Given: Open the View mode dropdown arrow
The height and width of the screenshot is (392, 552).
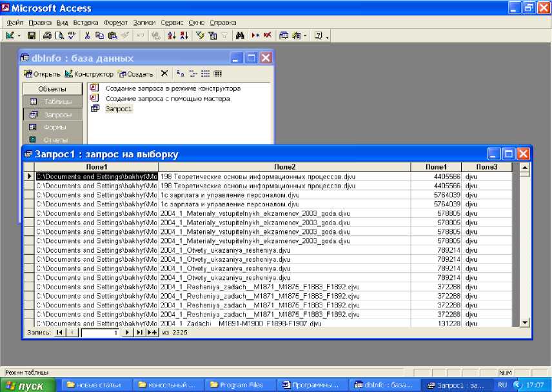Looking at the screenshot, I should coord(19,36).
